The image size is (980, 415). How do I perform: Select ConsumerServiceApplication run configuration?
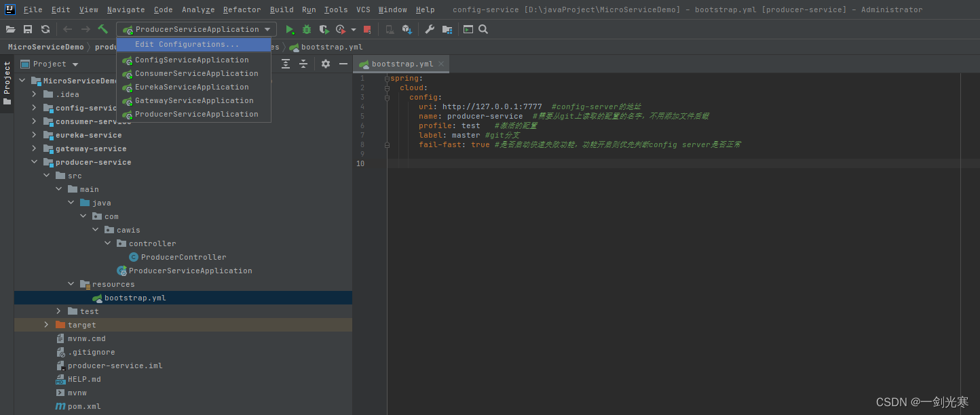click(x=194, y=73)
